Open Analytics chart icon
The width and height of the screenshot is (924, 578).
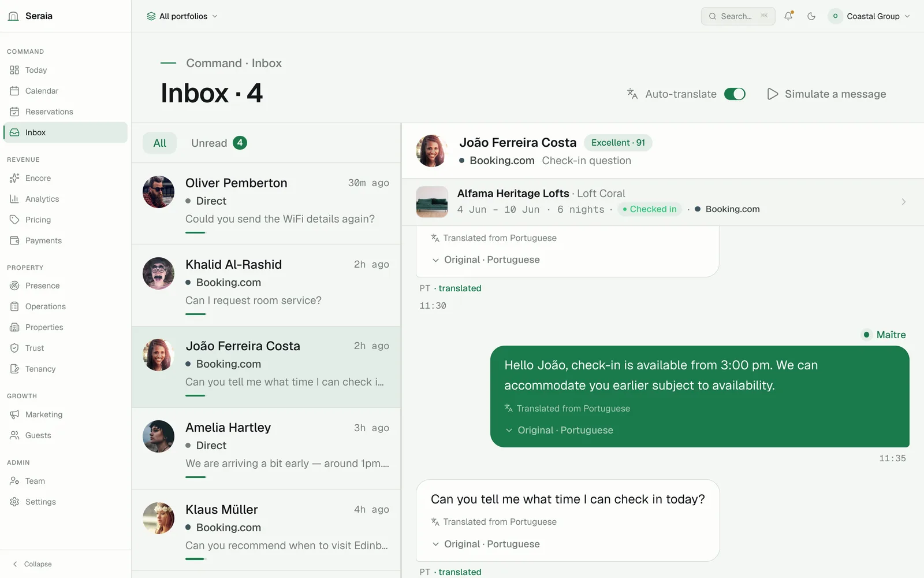(14, 199)
